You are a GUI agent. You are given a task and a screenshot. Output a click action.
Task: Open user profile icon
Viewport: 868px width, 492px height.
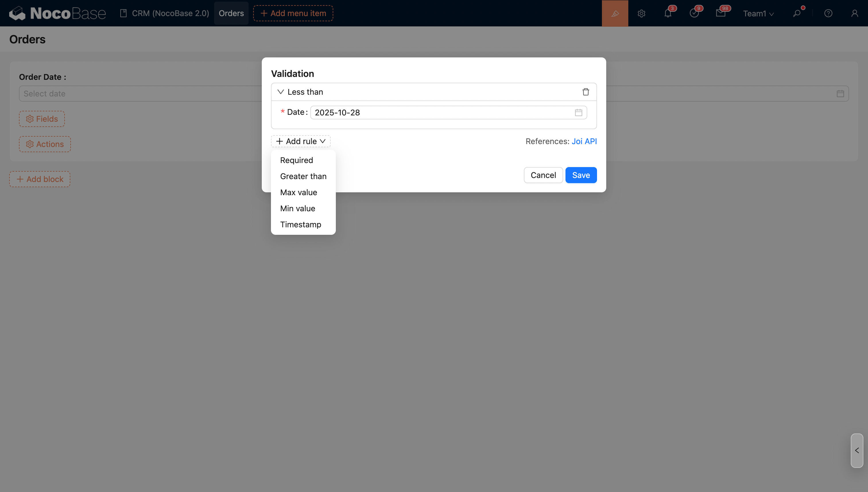855,13
